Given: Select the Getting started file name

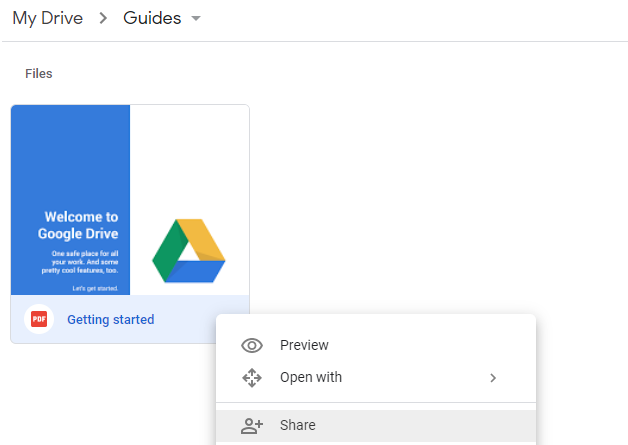Looking at the screenshot, I should click(x=111, y=320).
